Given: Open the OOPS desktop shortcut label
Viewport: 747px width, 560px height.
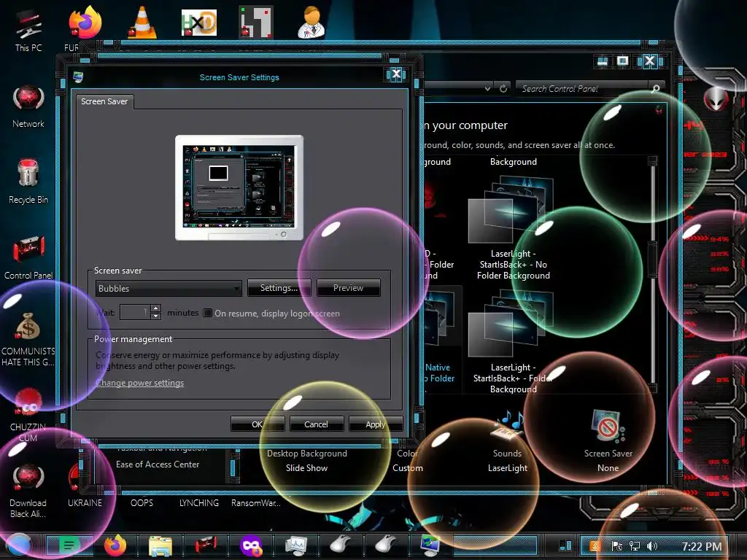Looking at the screenshot, I should pyautogui.click(x=142, y=503).
